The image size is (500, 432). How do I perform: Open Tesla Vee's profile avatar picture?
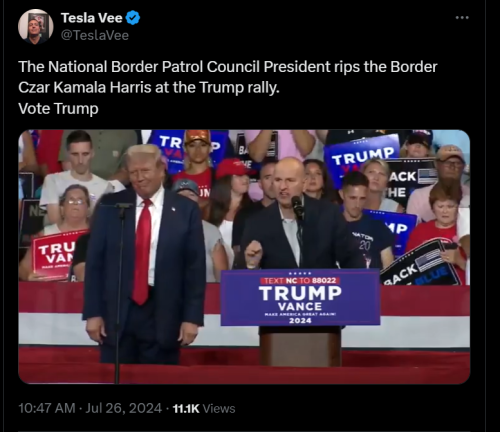(x=35, y=27)
